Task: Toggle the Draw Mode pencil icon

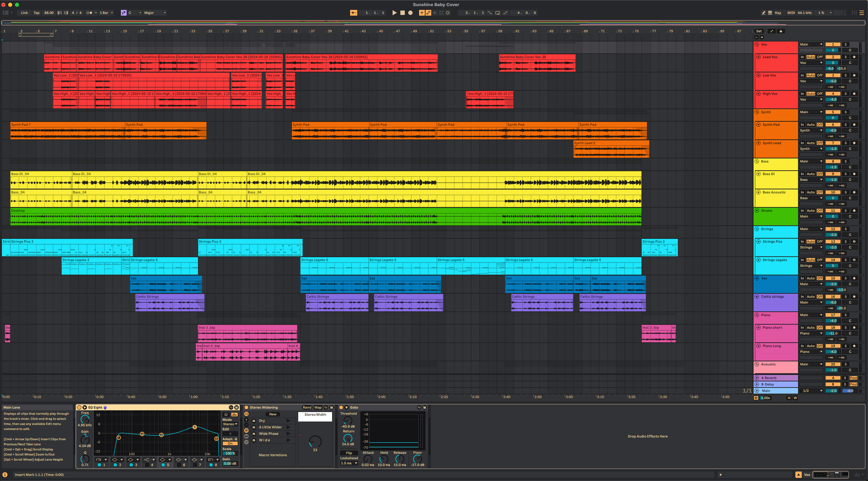Action: 763,13
